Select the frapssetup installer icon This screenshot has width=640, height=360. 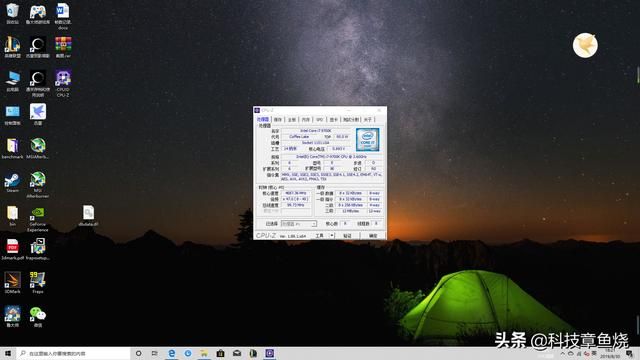pos(38,249)
